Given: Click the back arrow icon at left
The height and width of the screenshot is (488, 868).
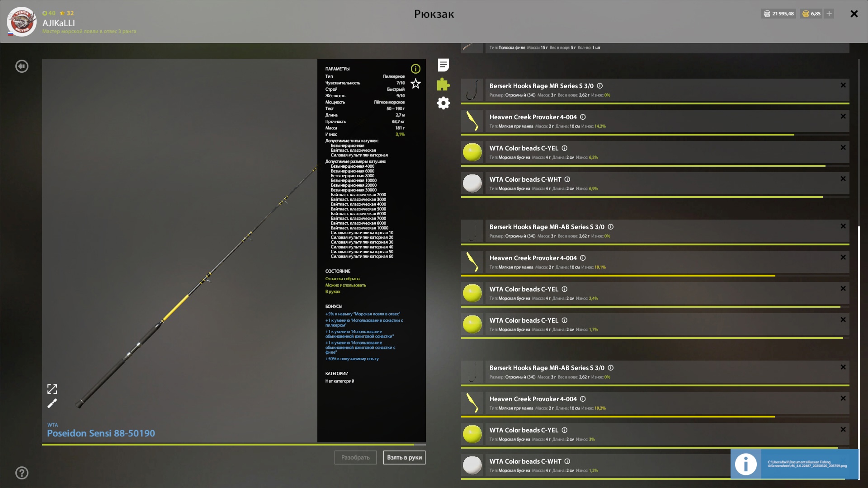Looking at the screenshot, I should [22, 66].
